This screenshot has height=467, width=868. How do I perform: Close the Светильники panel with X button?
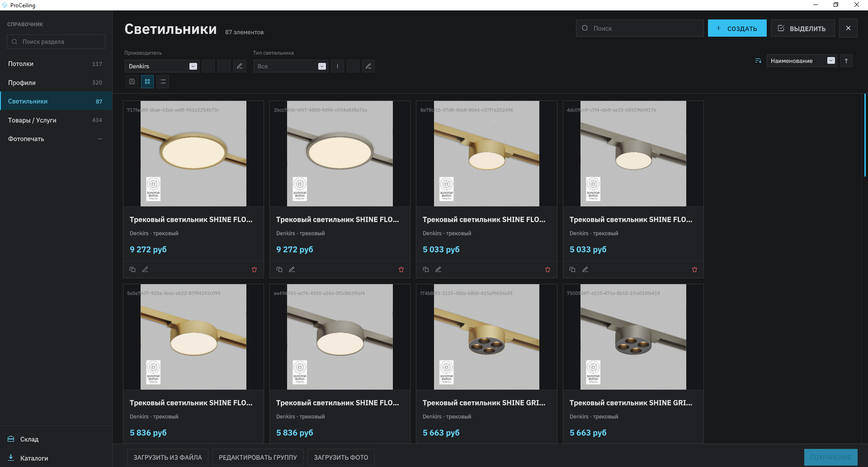point(848,28)
